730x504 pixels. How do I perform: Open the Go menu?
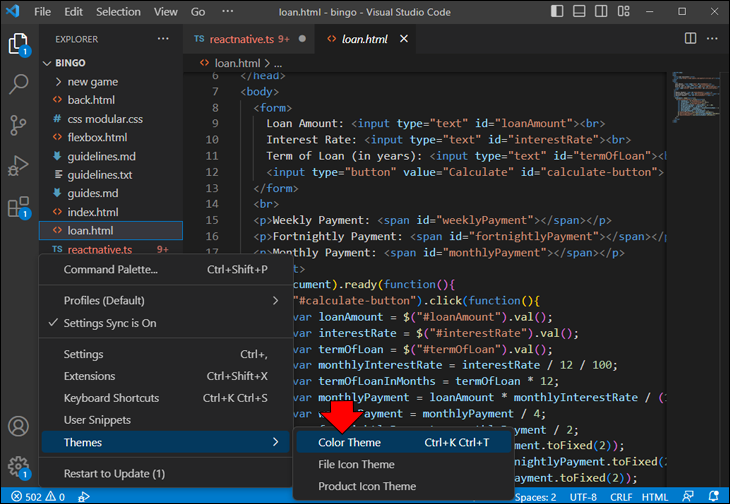[x=198, y=12]
